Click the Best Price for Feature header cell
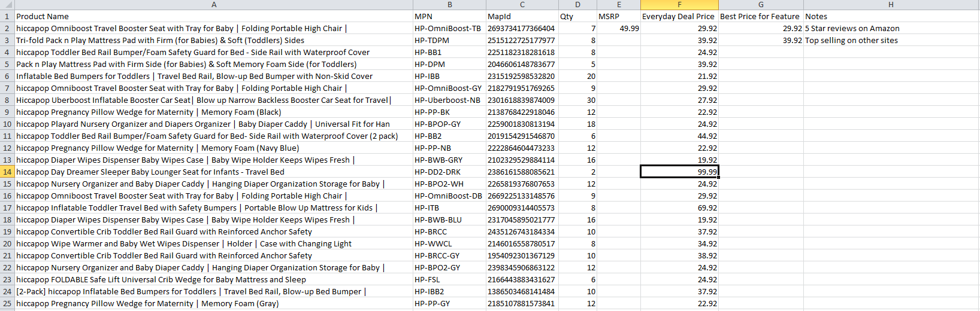Screen dimensions: 980x311 (x=761, y=16)
